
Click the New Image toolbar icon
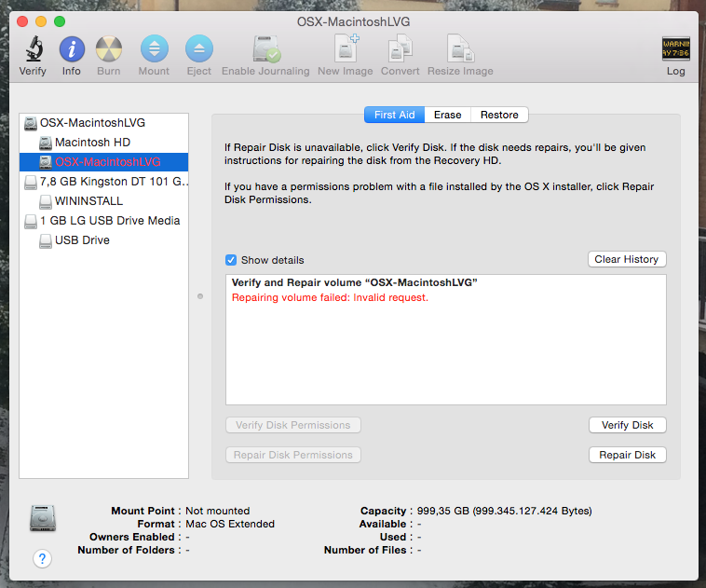(x=346, y=48)
